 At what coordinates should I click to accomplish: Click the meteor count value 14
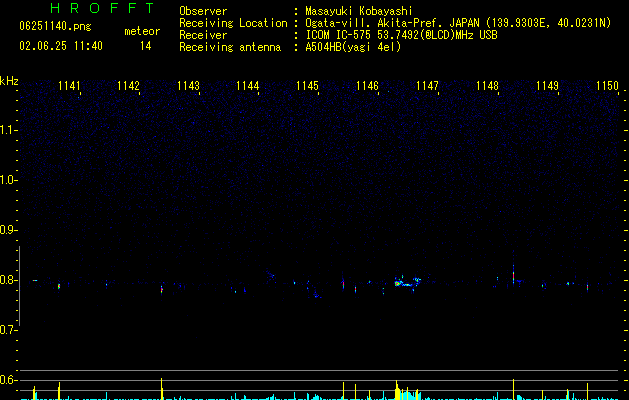pos(145,46)
